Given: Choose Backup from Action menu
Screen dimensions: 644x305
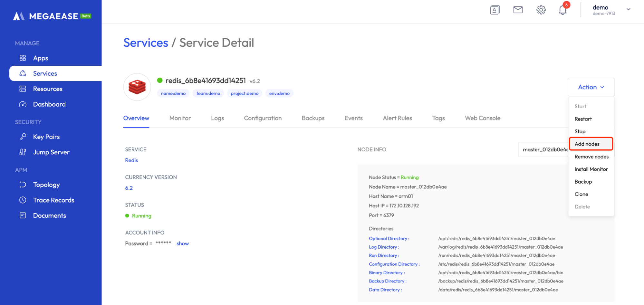Looking at the screenshot, I should (583, 182).
